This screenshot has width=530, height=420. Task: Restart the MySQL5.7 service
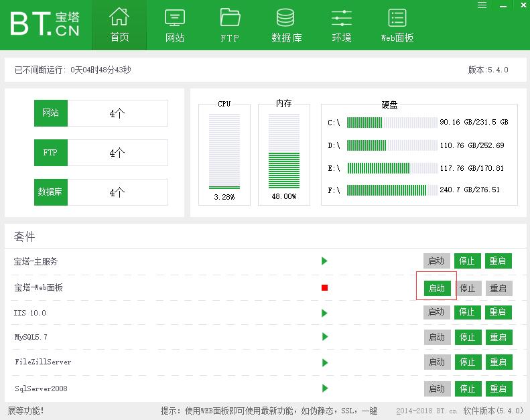(499, 337)
